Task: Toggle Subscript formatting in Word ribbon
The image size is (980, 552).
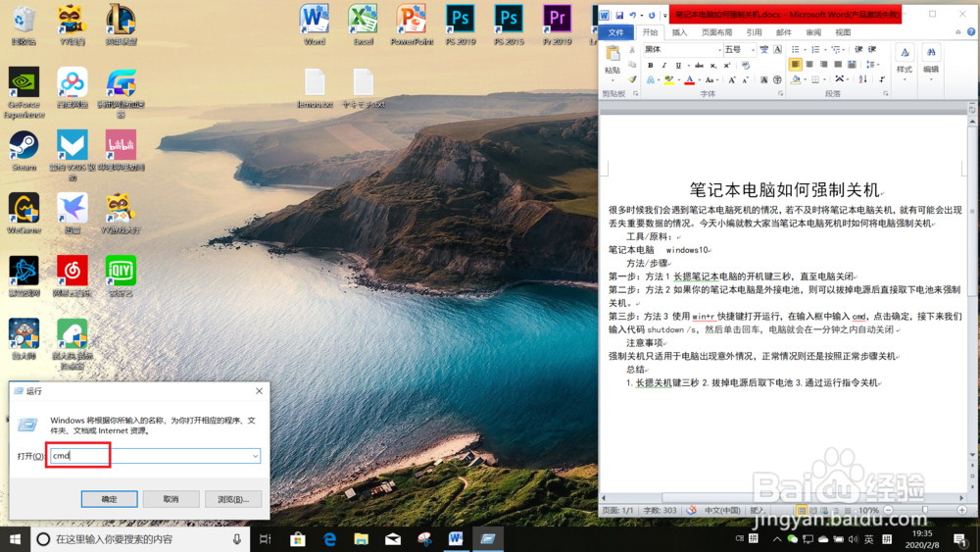Action: 713,65
